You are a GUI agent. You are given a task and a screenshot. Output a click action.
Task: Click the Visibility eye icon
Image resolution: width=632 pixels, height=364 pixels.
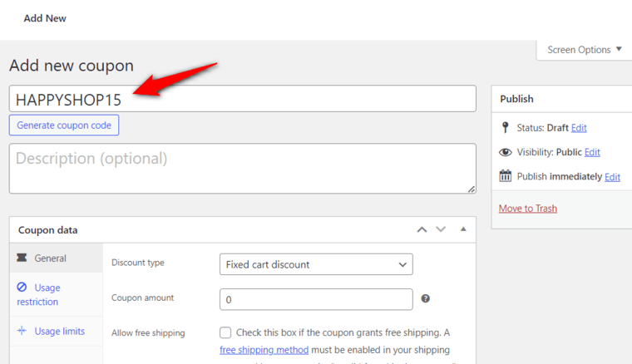coord(505,152)
